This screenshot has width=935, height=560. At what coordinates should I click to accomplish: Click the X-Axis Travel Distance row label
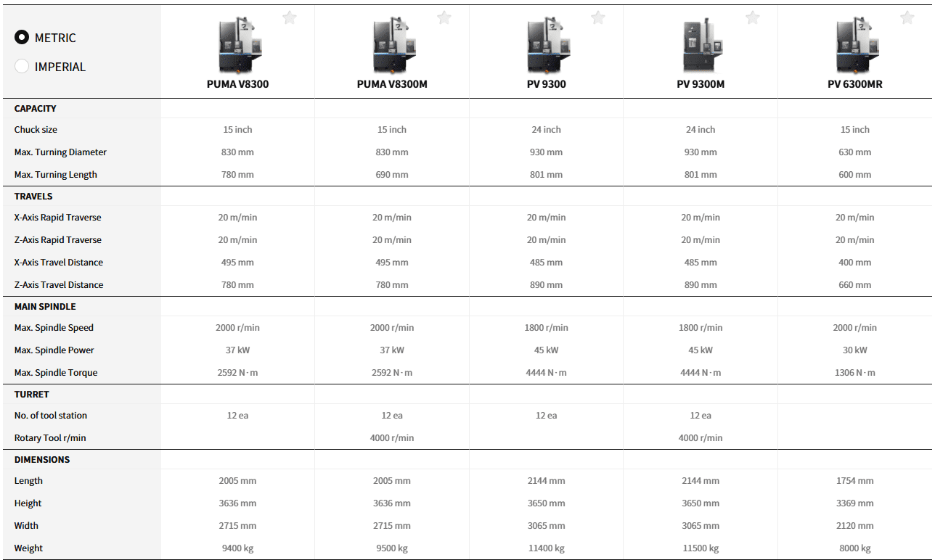59,263
